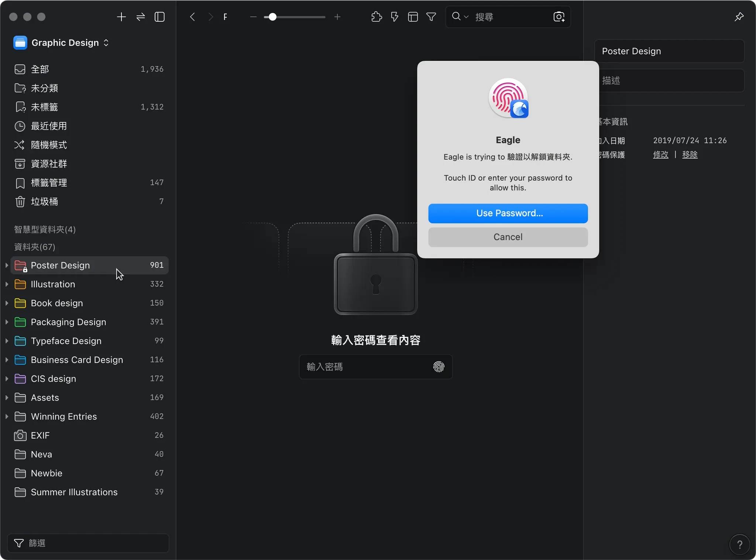Select the Newbie folder
Viewport: 756px width, 560px height.
click(x=89, y=473)
